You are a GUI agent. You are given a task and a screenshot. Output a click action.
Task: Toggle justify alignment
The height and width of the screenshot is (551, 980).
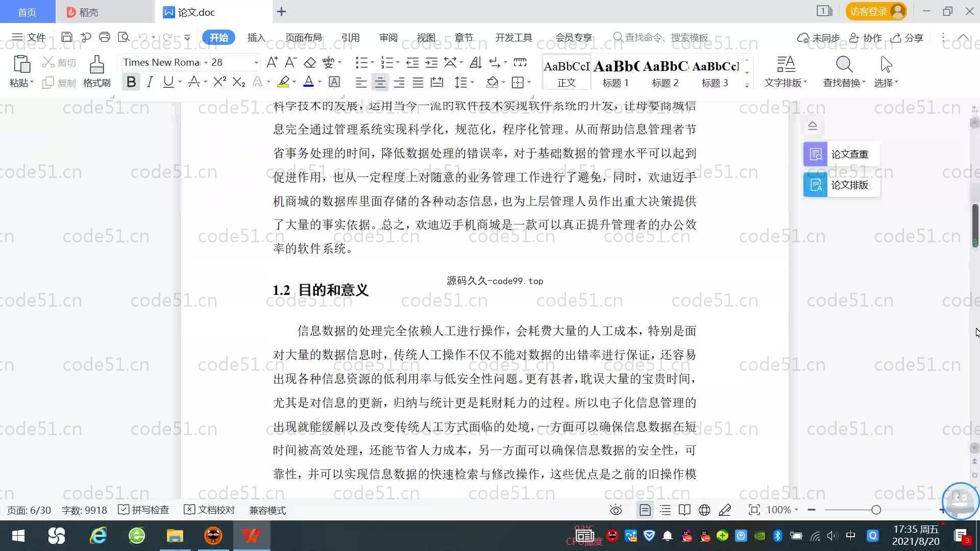(418, 82)
